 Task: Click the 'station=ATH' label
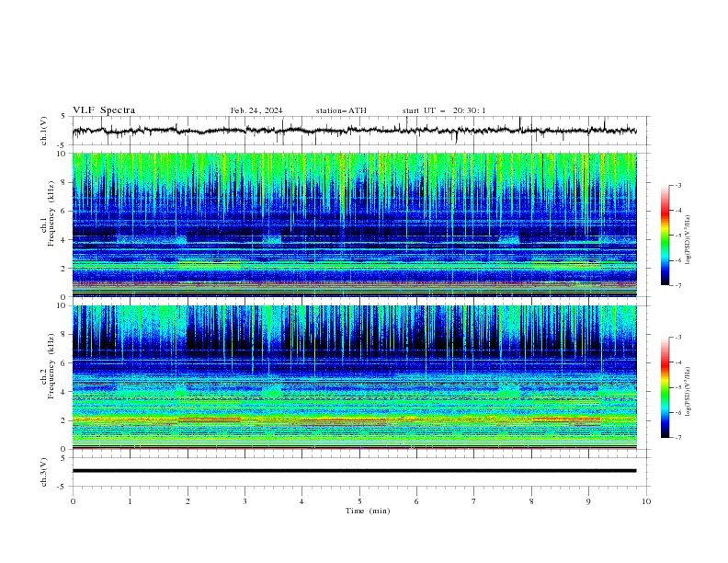[341, 110]
